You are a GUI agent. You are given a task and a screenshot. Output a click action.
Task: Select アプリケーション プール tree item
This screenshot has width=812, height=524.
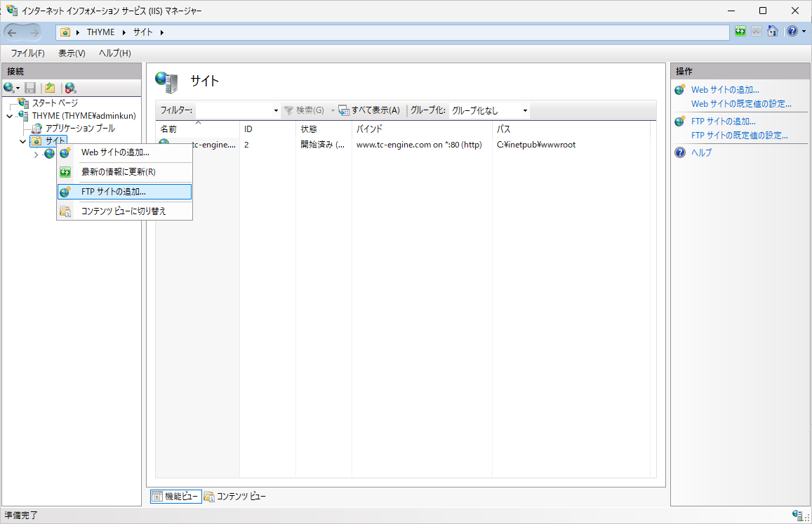pos(80,128)
